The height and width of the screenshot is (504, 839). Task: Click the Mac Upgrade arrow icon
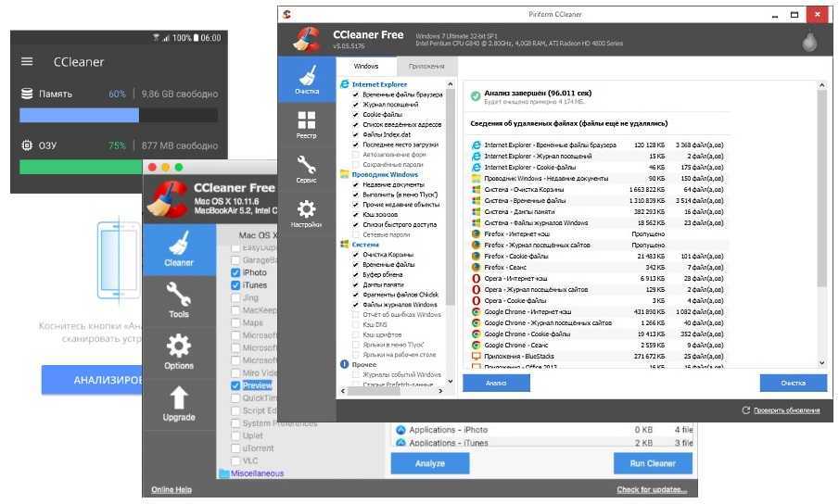(179, 405)
